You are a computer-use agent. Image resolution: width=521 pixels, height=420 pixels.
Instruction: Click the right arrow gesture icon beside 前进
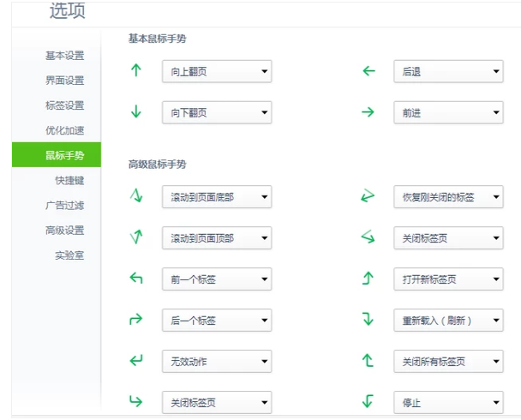[369, 112]
